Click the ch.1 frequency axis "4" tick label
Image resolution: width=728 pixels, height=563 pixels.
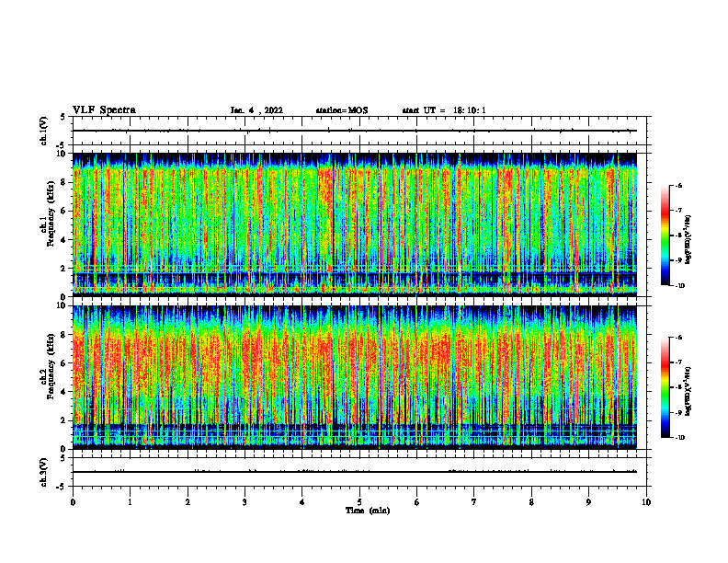click(x=63, y=240)
